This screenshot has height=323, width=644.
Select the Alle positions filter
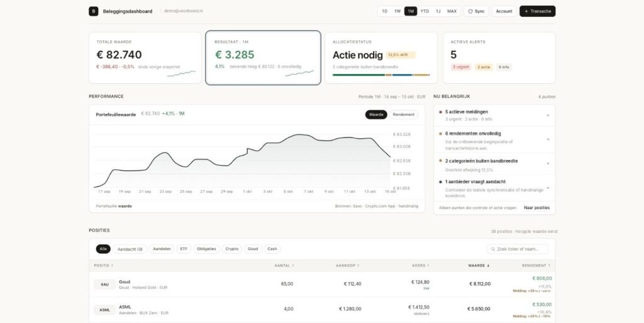coord(103,249)
